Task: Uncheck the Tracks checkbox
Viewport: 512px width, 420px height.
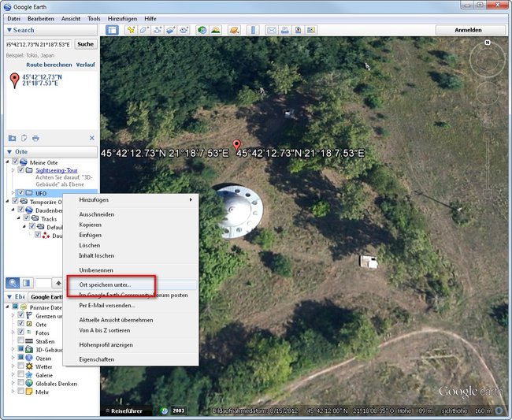Action: tap(27, 217)
